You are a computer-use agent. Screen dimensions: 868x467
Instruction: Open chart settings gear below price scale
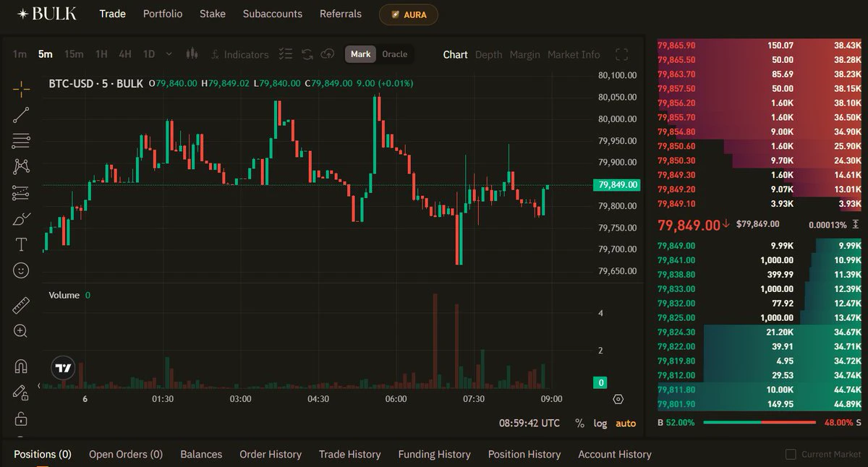pyautogui.click(x=618, y=399)
